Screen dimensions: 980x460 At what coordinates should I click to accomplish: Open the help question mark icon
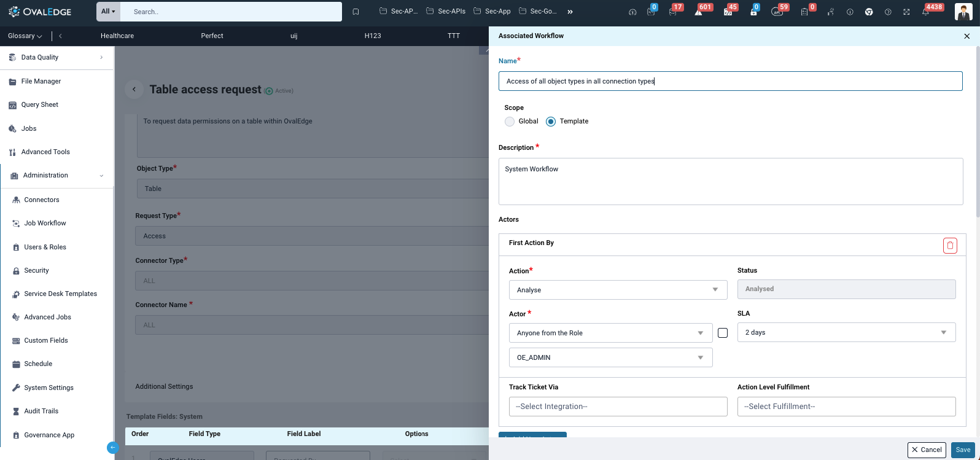(888, 12)
